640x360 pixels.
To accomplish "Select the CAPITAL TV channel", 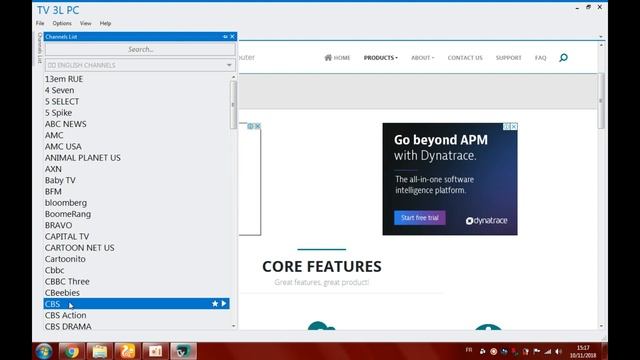I will (x=136, y=236).
